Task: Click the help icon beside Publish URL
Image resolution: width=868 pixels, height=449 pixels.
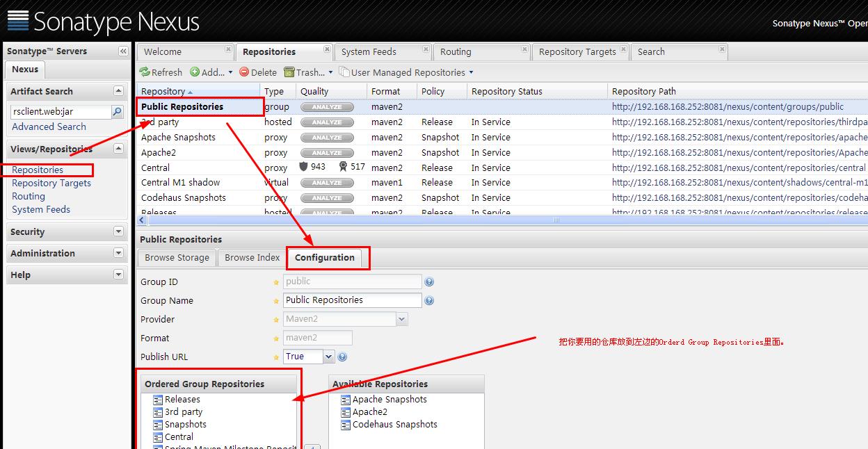Action: (x=342, y=357)
